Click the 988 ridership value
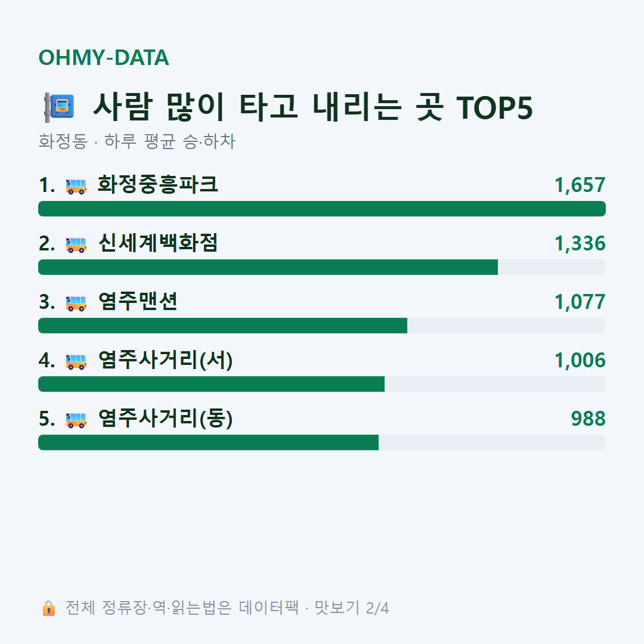This screenshot has width=644, height=644. click(588, 419)
